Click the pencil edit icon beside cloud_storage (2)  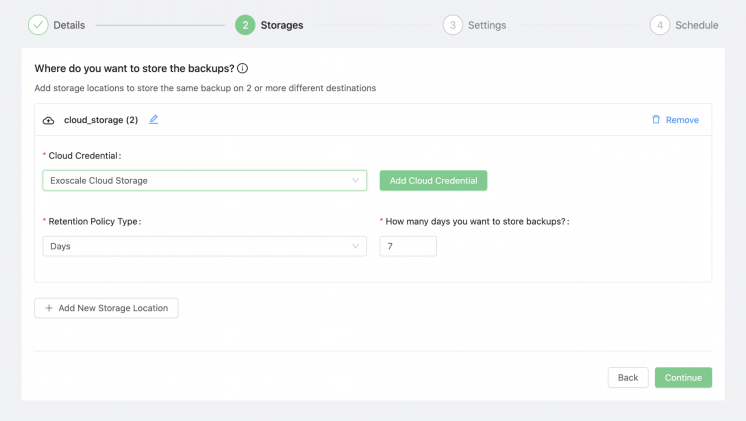(154, 120)
